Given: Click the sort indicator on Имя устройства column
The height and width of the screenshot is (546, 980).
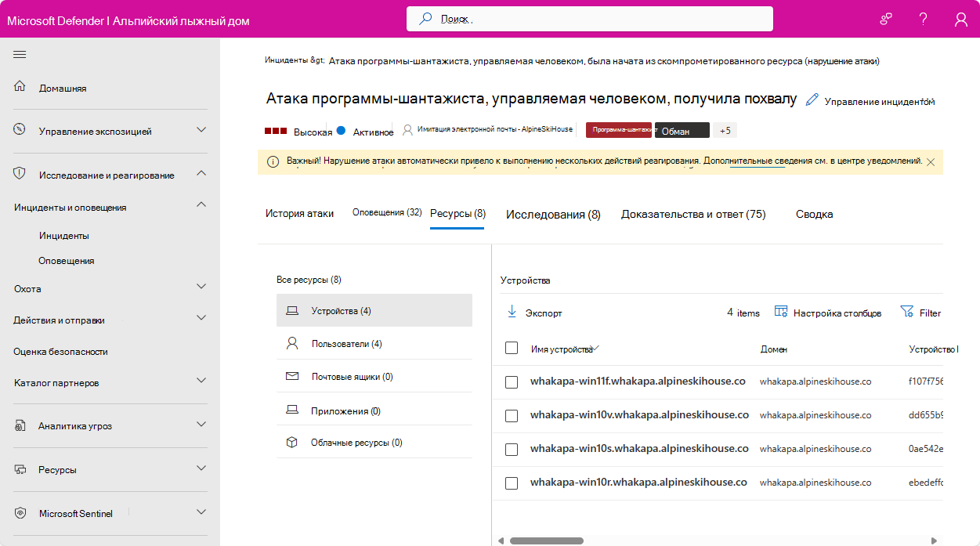Looking at the screenshot, I should tap(597, 348).
